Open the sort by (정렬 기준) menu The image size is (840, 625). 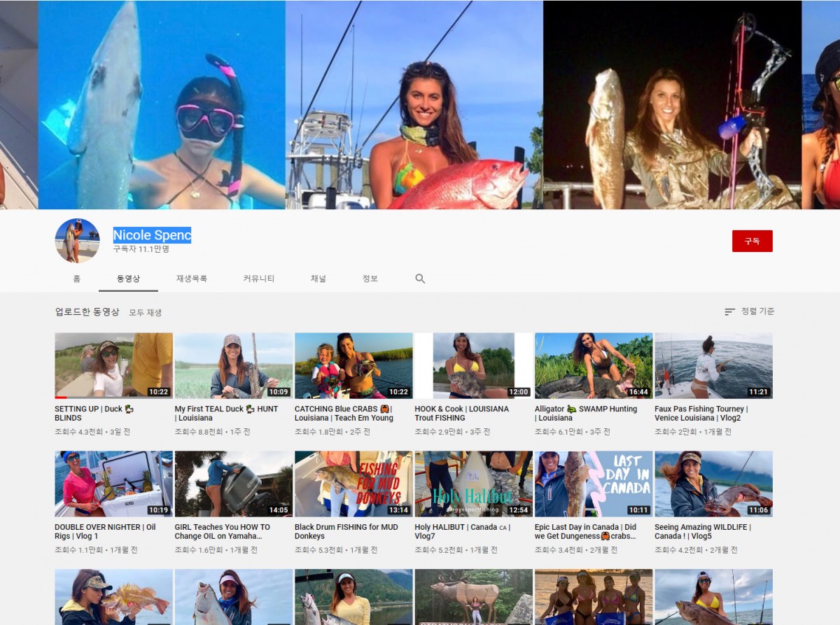750,311
